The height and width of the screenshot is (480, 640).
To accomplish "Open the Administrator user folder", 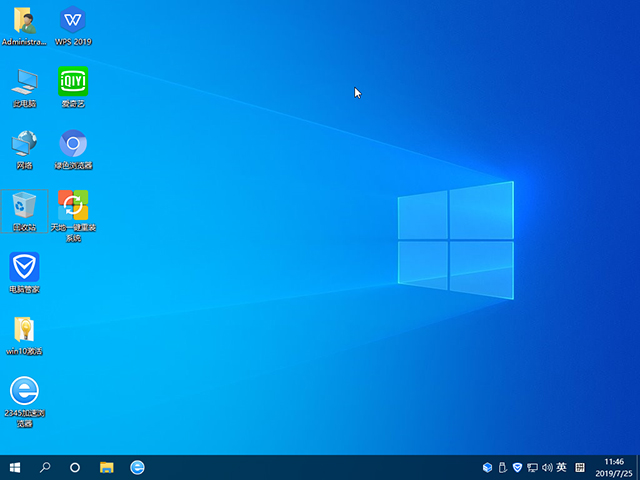I will point(24,26).
